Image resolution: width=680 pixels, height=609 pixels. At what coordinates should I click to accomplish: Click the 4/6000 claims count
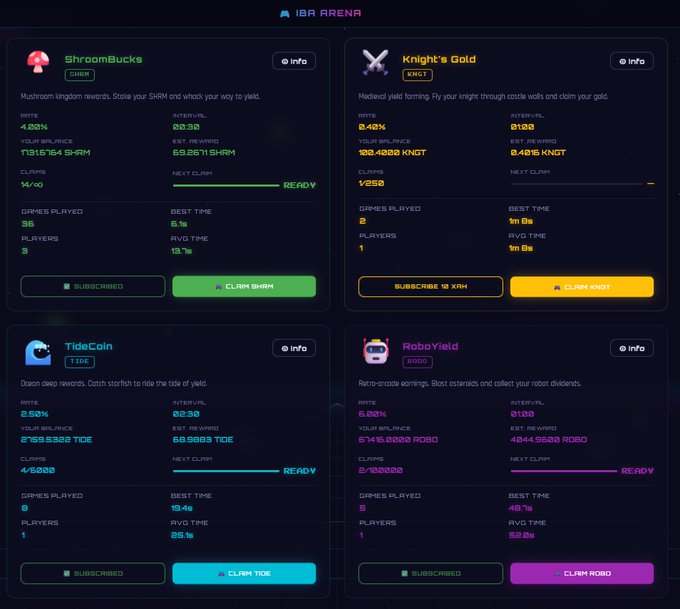point(38,471)
